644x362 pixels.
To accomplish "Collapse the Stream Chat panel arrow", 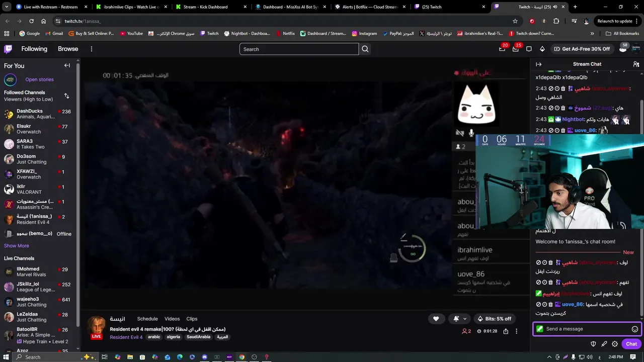I will pos(538,64).
